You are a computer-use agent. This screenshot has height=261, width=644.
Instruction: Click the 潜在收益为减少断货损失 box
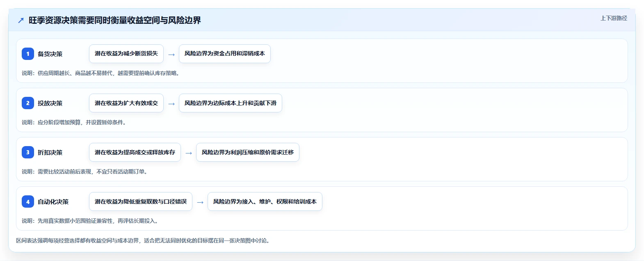pyautogui.click(x=126, y=54)
